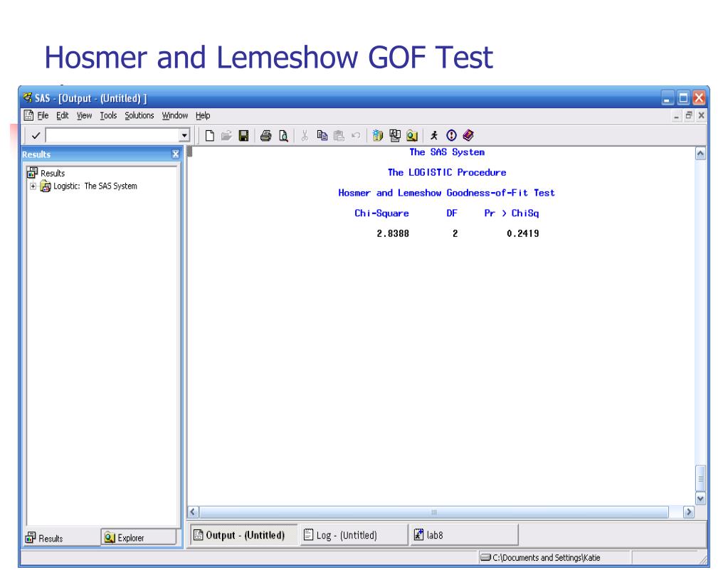Open the Edit menu
Viewport: 728px width, 587px height.
[x=62, y=115]
